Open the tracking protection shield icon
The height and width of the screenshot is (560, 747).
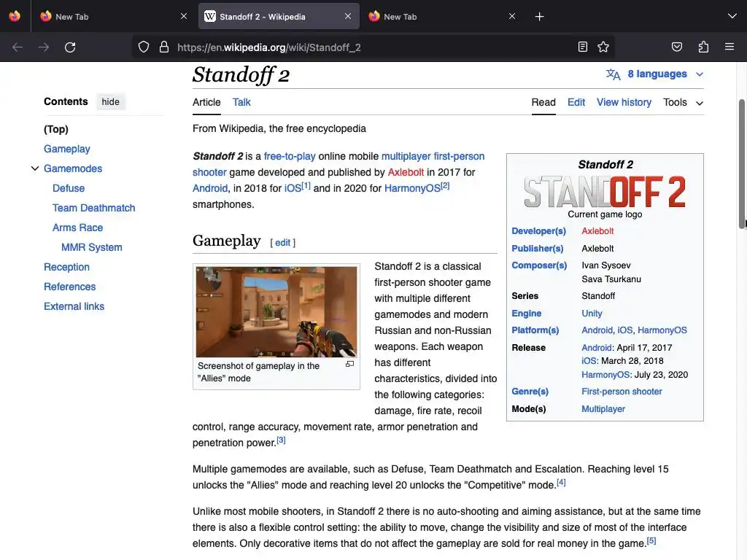(144, 47)
